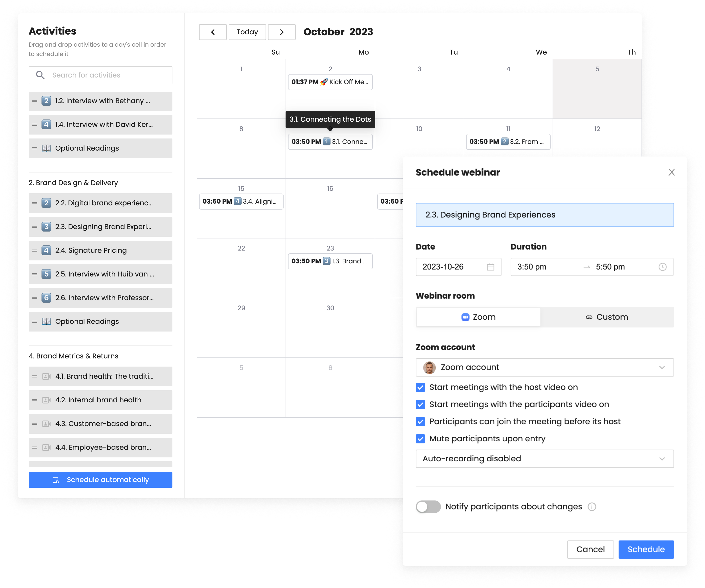
Task: Open Auto-recording disabled dropdown
Action: pyautogui.click(x=544, y=459)
